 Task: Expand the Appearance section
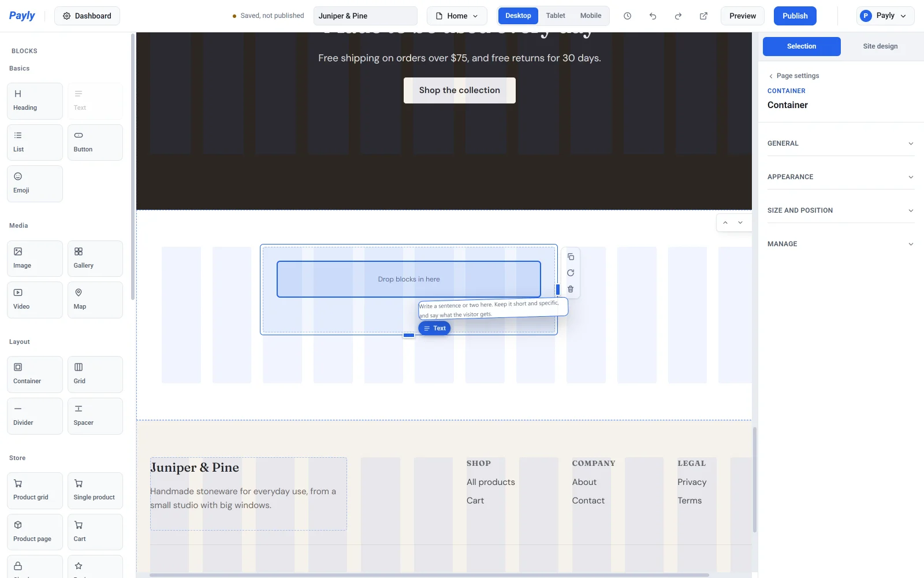click(x=841, y=177)
